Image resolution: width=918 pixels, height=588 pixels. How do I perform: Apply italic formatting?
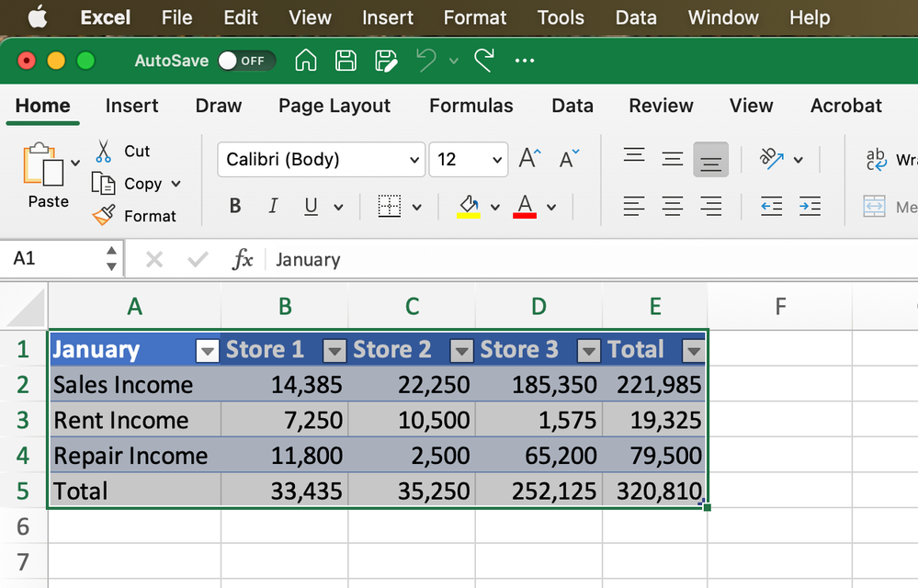coord(273,206)
